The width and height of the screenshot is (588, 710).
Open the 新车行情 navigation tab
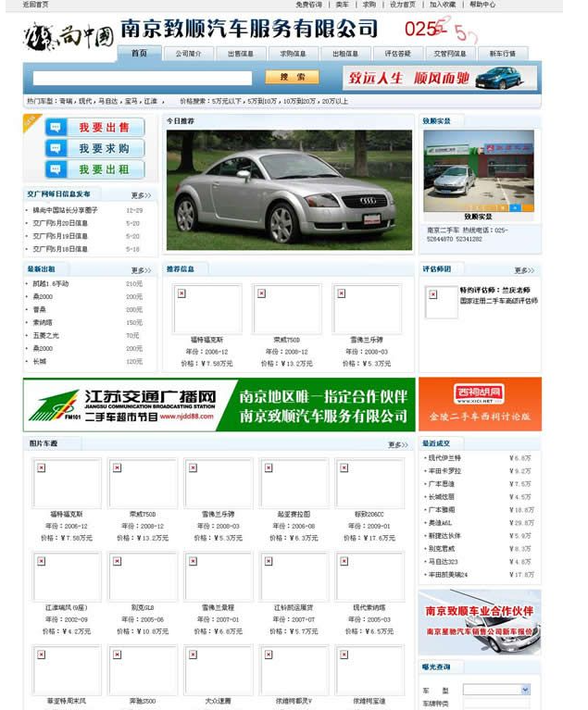point(503,54)
